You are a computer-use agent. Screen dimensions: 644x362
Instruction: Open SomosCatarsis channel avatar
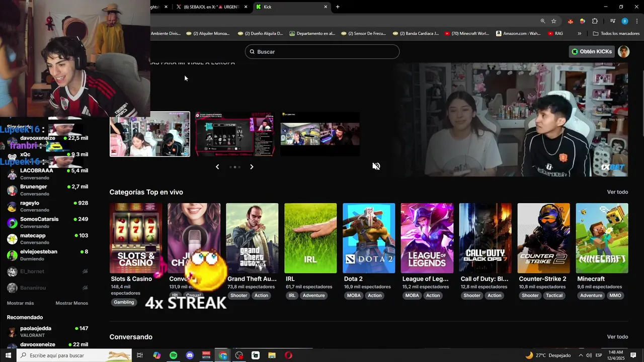[x=12, y=223]
